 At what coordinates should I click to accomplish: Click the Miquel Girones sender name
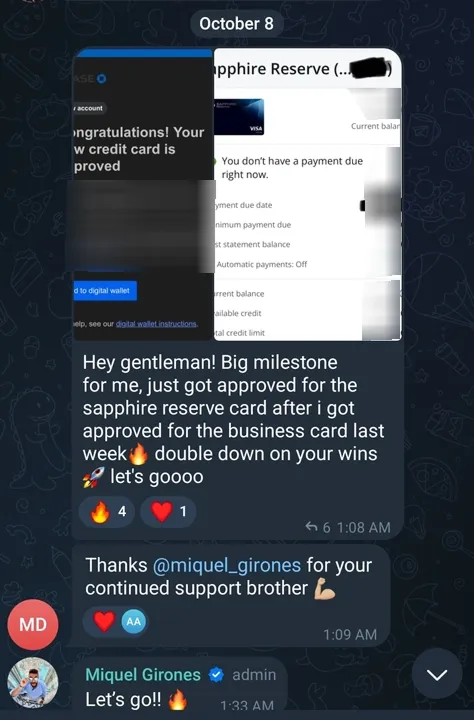click(x=143, y=675)
